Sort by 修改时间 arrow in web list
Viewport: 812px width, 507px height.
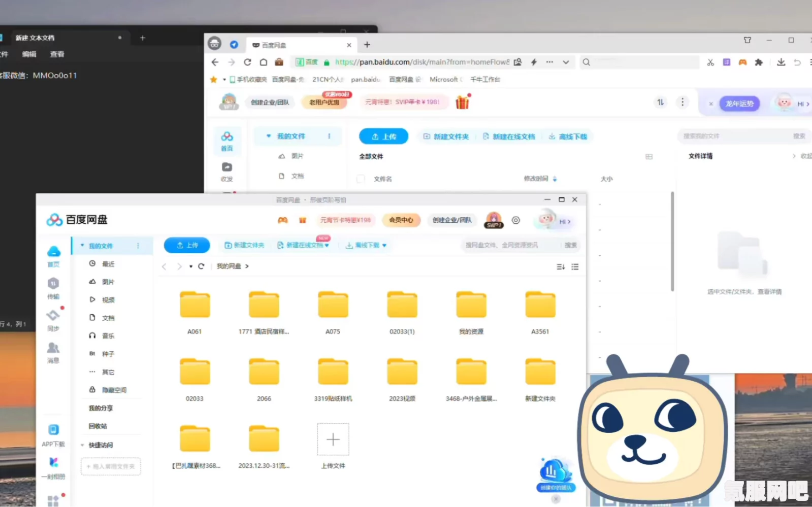pos(555,179)
